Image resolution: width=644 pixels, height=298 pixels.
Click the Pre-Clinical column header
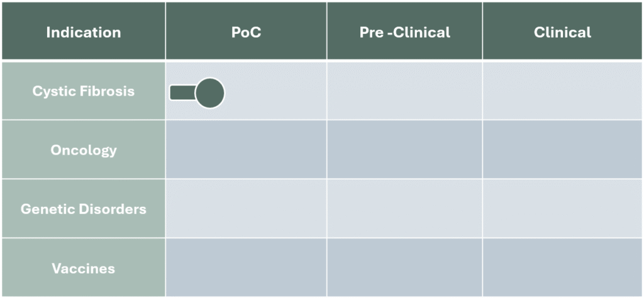[404, 32]
